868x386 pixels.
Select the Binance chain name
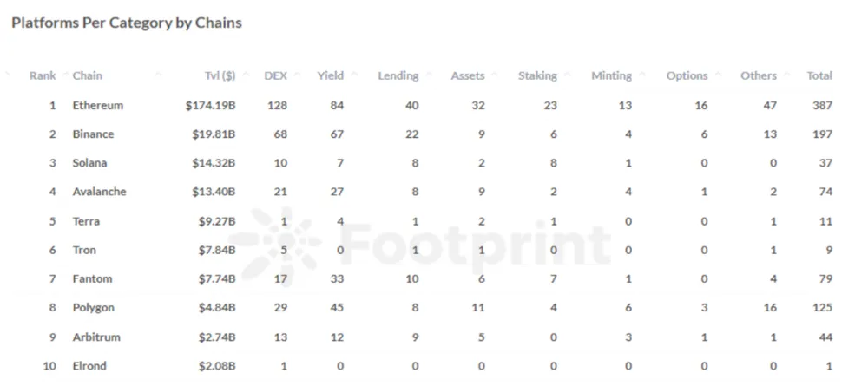pyautogui.click(x=94, y=134)
